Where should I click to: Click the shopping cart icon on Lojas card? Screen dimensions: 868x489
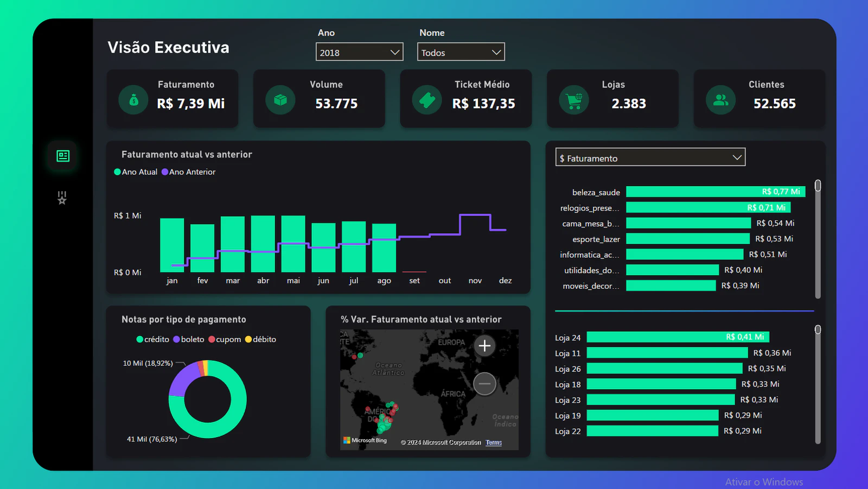tap(574, 100)
